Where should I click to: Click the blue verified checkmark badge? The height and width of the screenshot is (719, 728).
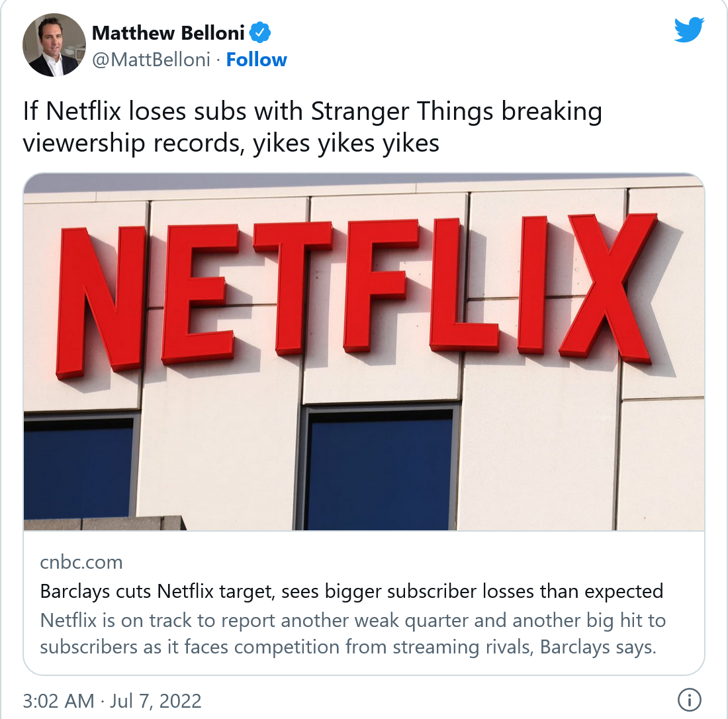pos(260,32)
